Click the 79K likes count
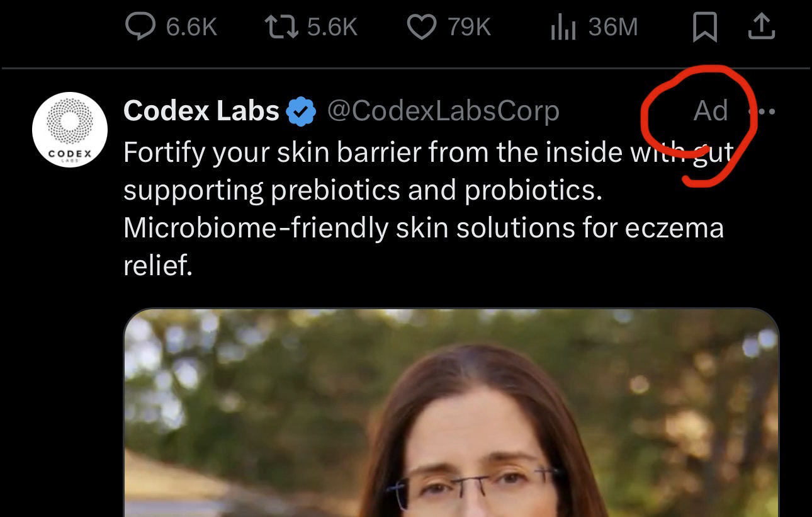This screenshot has width=812, height=517. [x=469, y=27]
